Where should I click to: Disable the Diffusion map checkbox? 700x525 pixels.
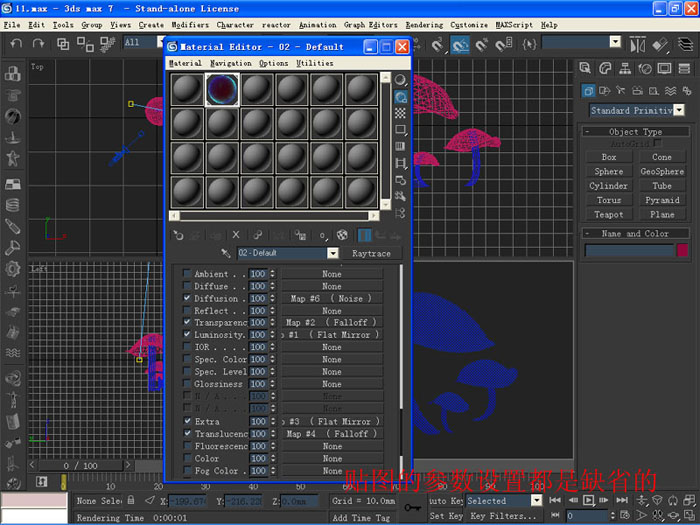pyautogui.click(x=187, y=298)
